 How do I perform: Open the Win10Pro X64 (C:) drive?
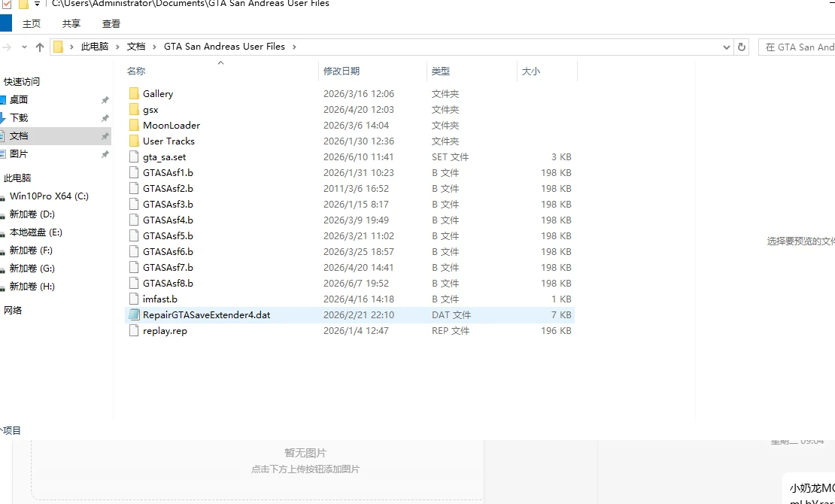pos(49,196)
